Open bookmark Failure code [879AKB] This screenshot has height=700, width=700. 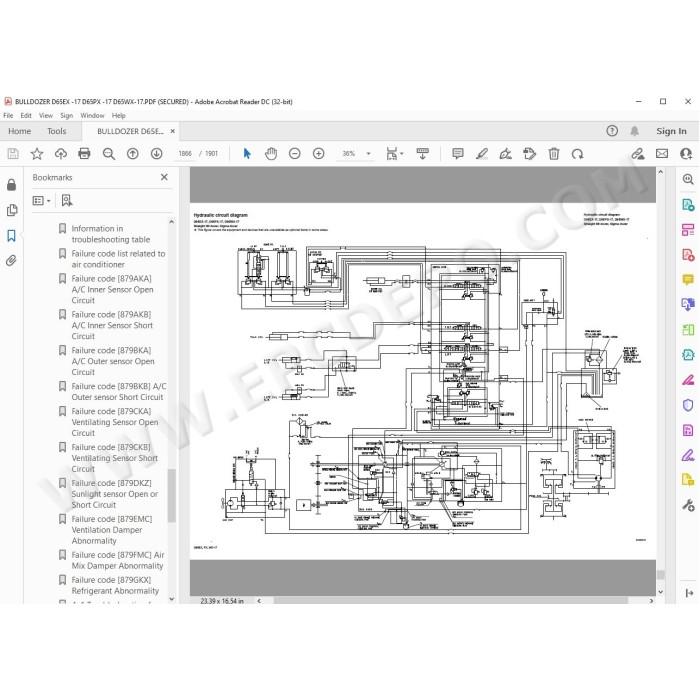pos(112,325)
